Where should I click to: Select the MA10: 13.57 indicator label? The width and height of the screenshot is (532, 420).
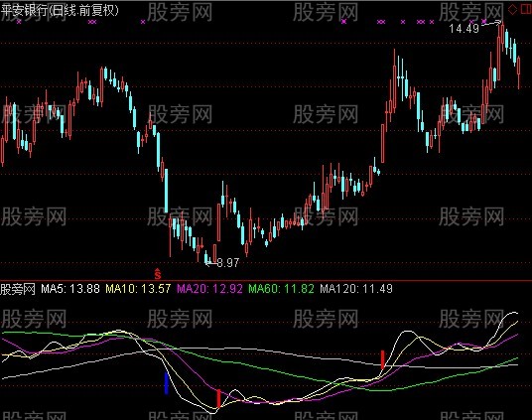click(x=138, y=289)
